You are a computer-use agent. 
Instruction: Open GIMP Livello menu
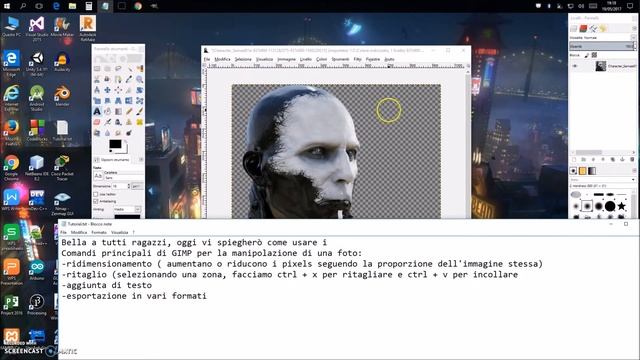click(306, 59)
